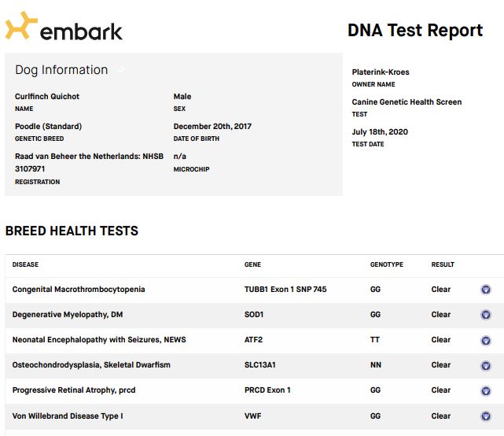Select the DISEASE column header
Screen dimensions: 504x436
tap(25, 264)
